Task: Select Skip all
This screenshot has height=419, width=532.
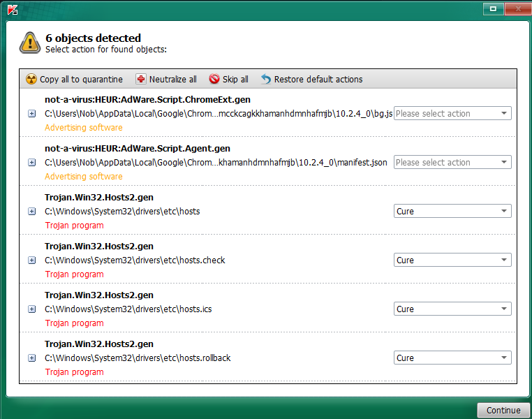Action: pyautogui.click(x=229, y=79)
